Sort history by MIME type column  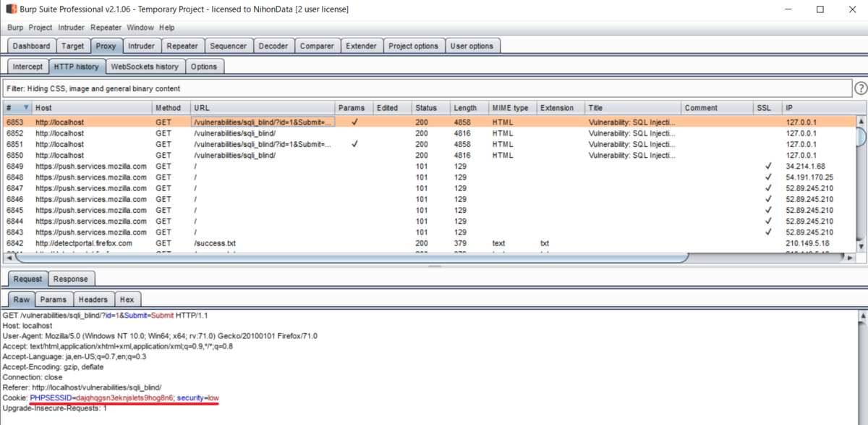click(512, 108)
